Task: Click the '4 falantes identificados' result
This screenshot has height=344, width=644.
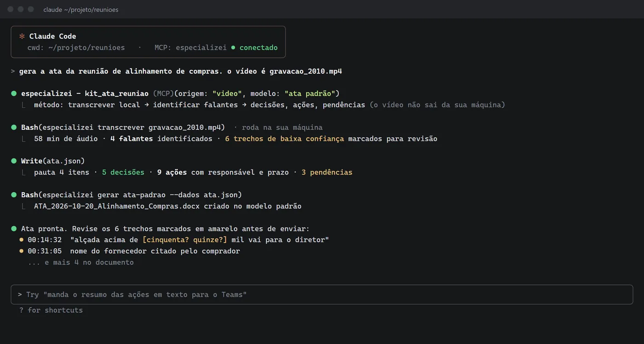Action: click(x=161, y=139)
